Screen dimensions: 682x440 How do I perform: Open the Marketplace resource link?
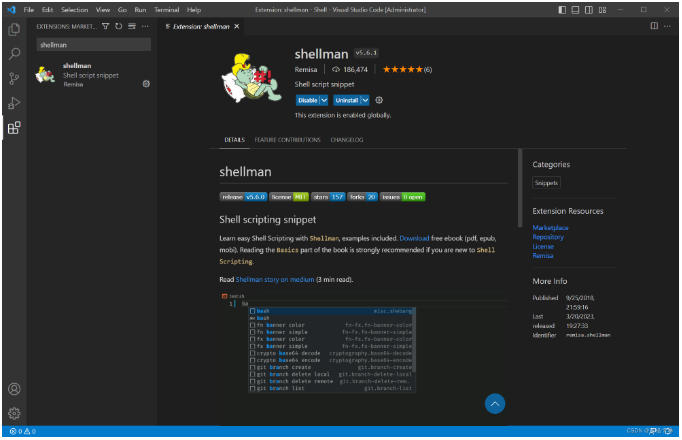click(550, 228)
